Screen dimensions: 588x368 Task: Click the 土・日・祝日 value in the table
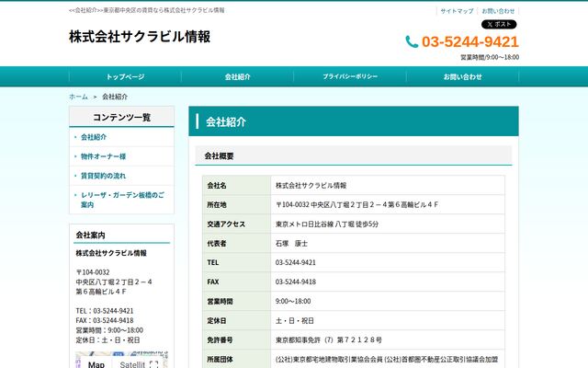(295, 321)
